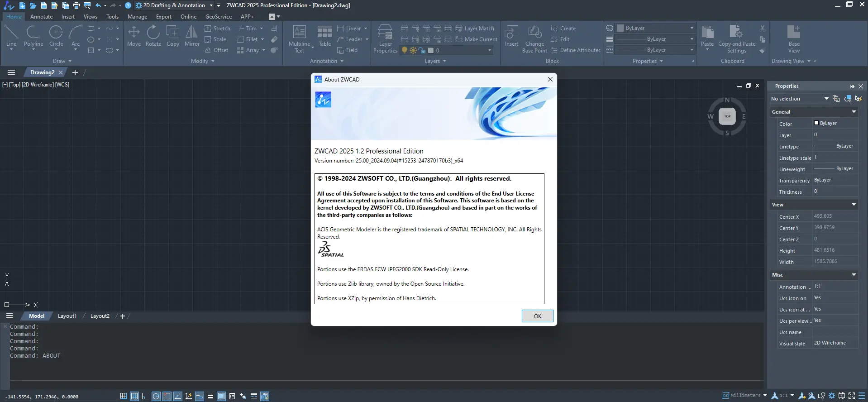
Task: Toggle ortho mode in status bar
Action: tap(145, 396)
